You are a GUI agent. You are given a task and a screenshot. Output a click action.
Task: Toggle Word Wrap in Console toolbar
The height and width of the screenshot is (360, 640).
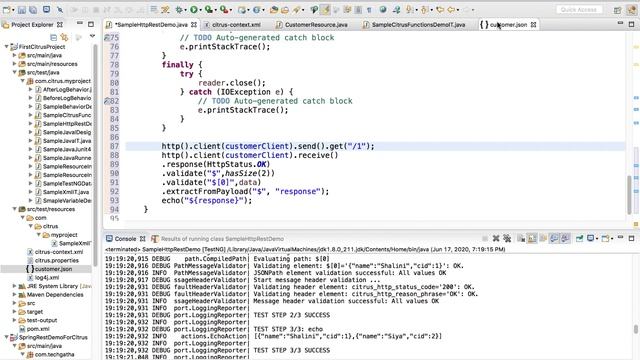543,238
